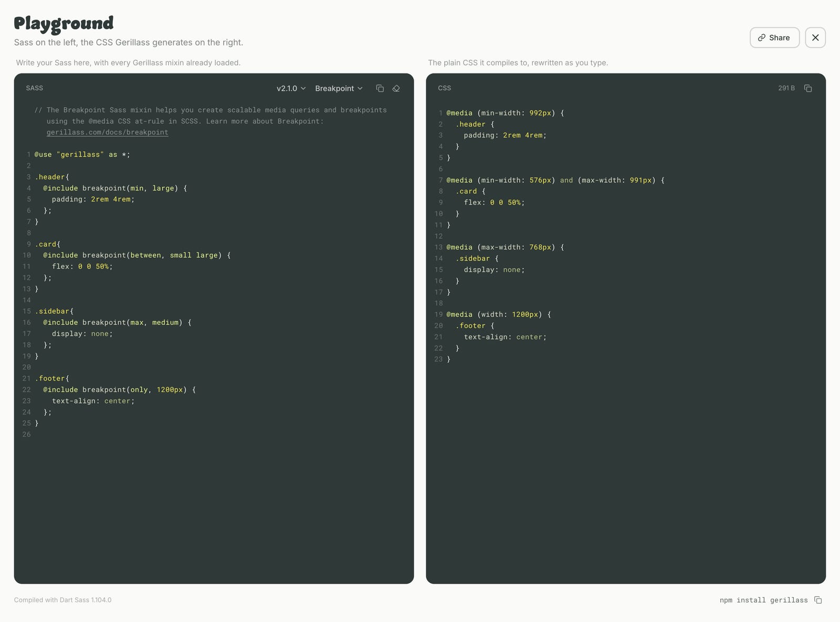The width and height of the screenshot is (840, 622).
Task: Click 'flex: 0 0 50%;' in CSS output
Action: pyautogui.click(x=494, y=203)
